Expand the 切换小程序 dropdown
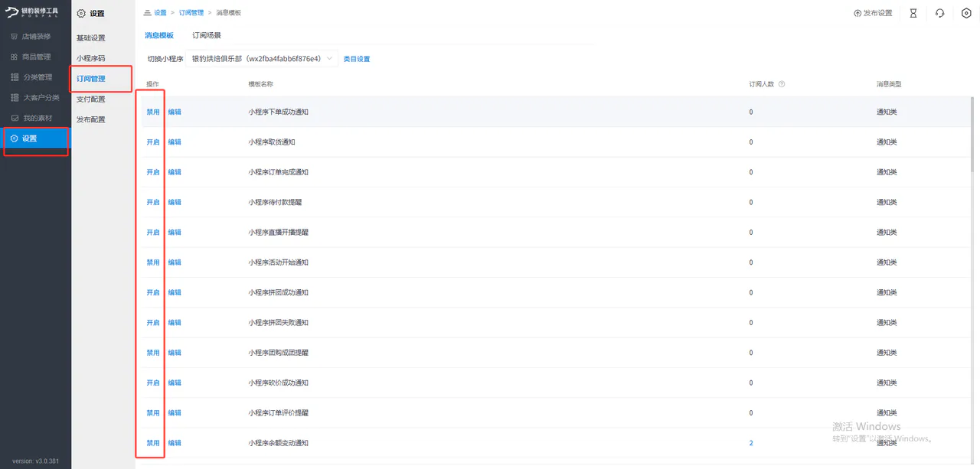Image resolution: width=980 pixels, height=469 pixels. pyautogui.click(x=262, y=59)
